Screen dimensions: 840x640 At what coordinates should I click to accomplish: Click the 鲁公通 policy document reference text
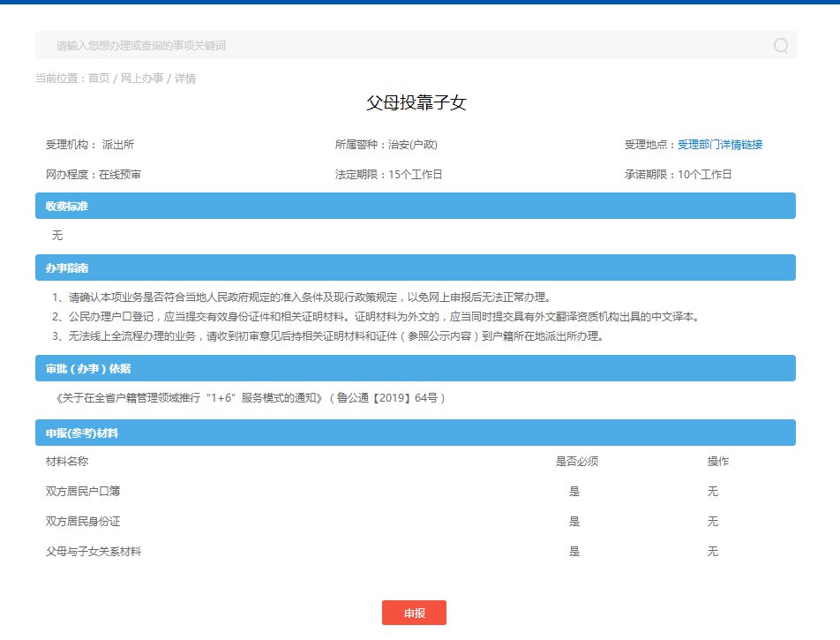point(251,398)
